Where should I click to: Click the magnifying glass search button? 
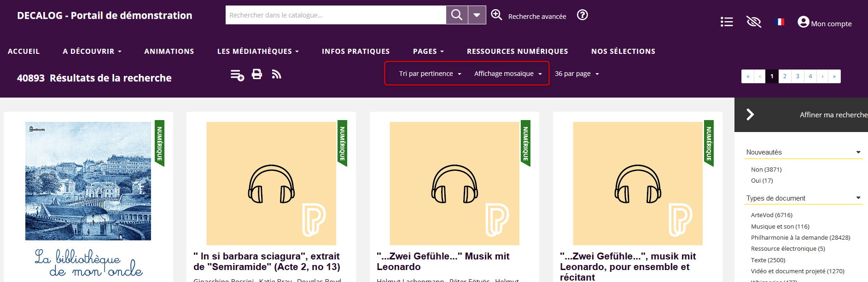point(456,15)
